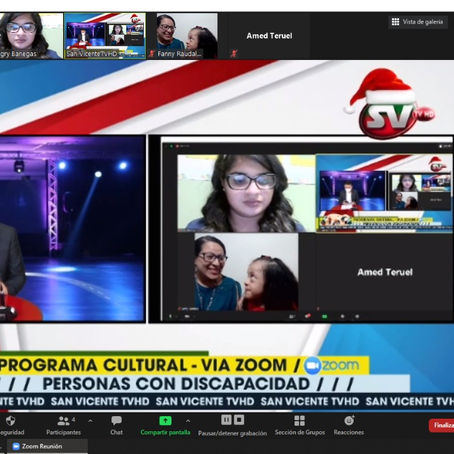Click the muted mic icon on Fanny's tile
Screen dimensions: 454x454
152,53
